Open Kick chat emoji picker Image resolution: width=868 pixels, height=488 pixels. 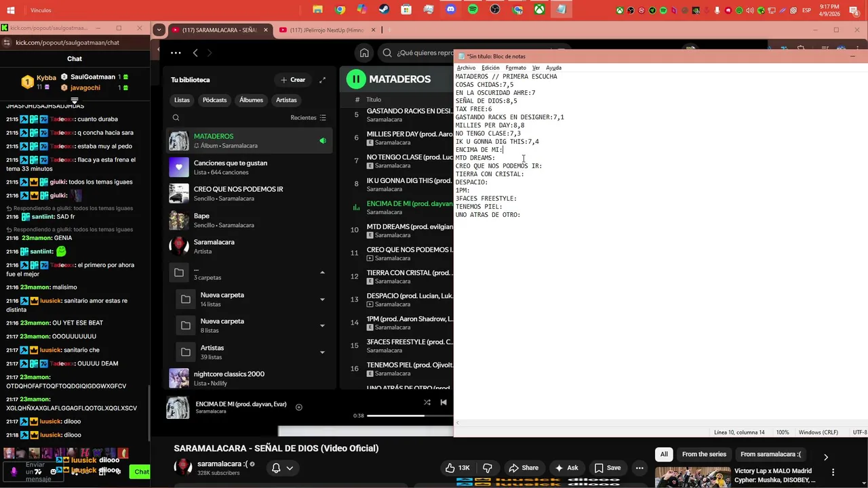point(54,472)
